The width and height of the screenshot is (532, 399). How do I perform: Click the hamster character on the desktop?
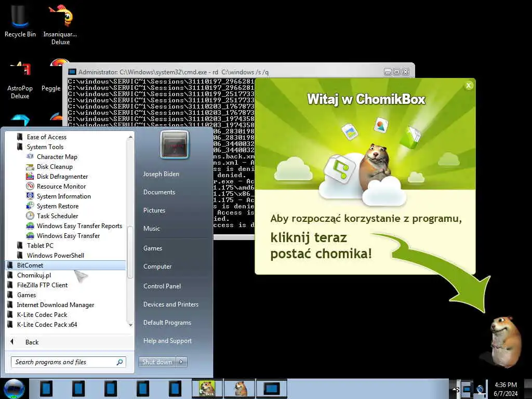click(x=506, y=341)
